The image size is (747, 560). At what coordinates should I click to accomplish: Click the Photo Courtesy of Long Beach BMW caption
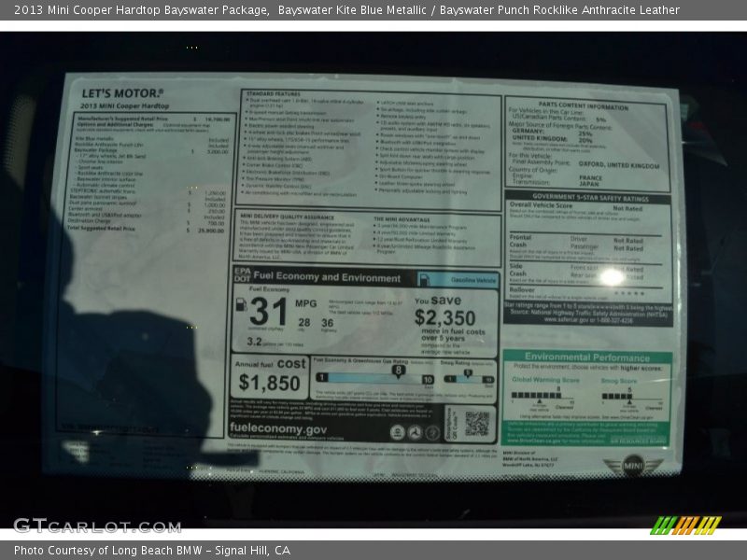pyautogui.click(x=152, y=551)
